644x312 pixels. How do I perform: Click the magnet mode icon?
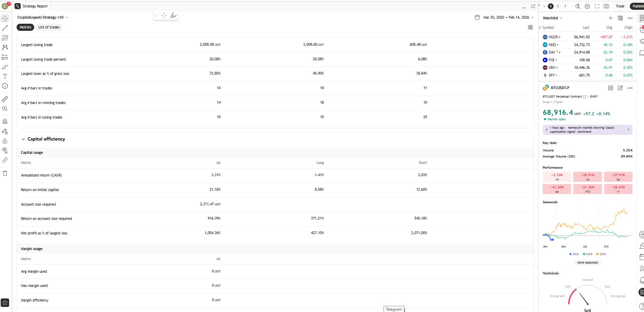(x=5, y=121)
